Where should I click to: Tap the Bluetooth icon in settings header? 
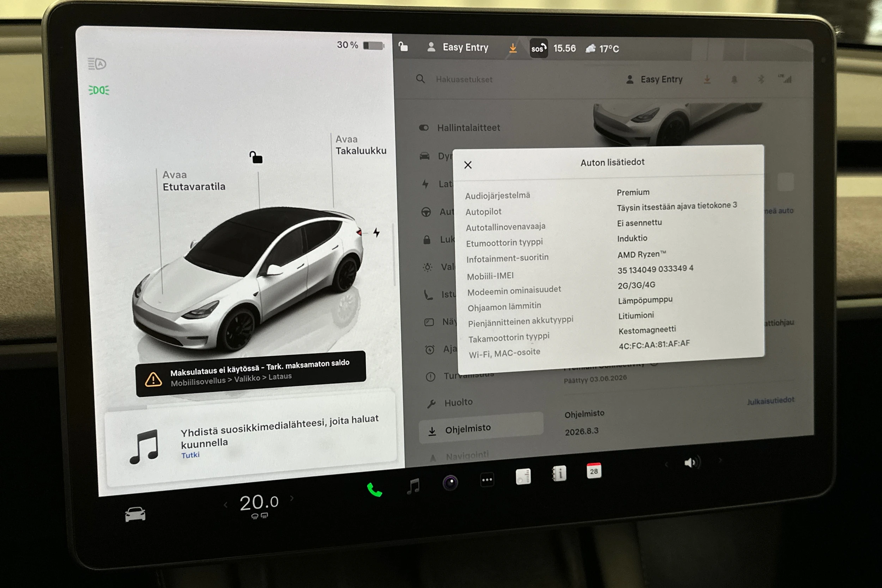point(761,79)
